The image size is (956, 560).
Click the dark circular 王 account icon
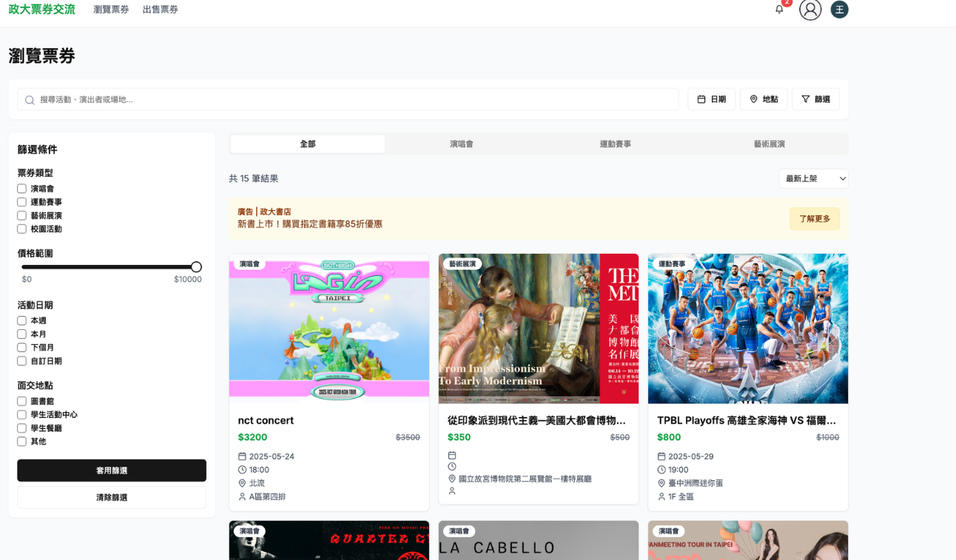(839, 10)
